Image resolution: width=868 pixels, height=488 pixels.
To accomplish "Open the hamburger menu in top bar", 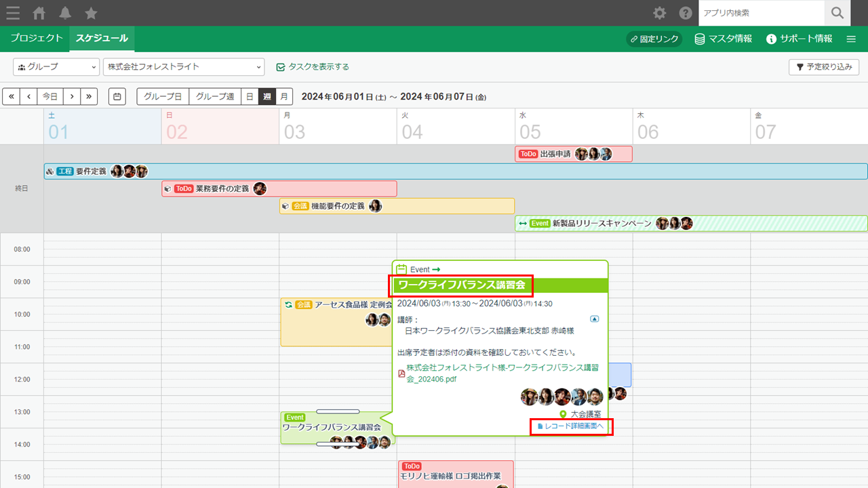I will (12, 13).
